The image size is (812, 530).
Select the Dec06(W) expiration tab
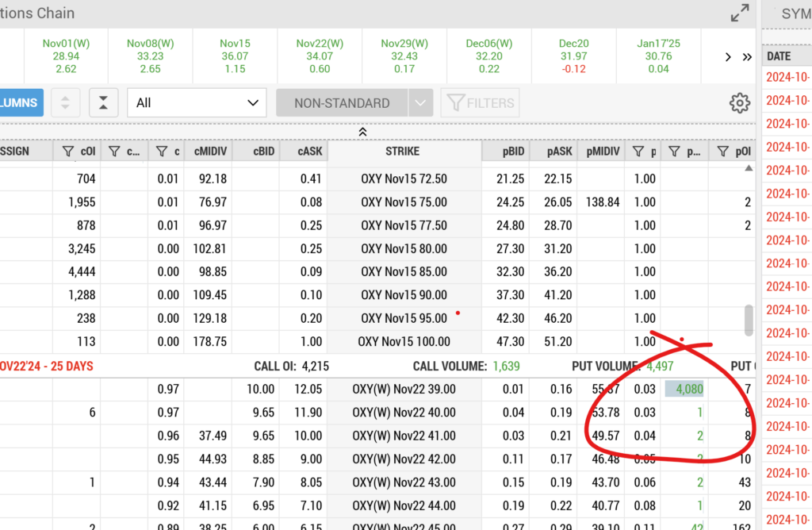tap(488, 56)
